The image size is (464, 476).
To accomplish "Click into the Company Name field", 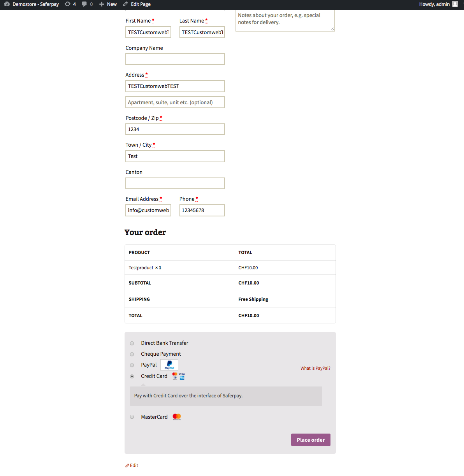I will 175,59.
